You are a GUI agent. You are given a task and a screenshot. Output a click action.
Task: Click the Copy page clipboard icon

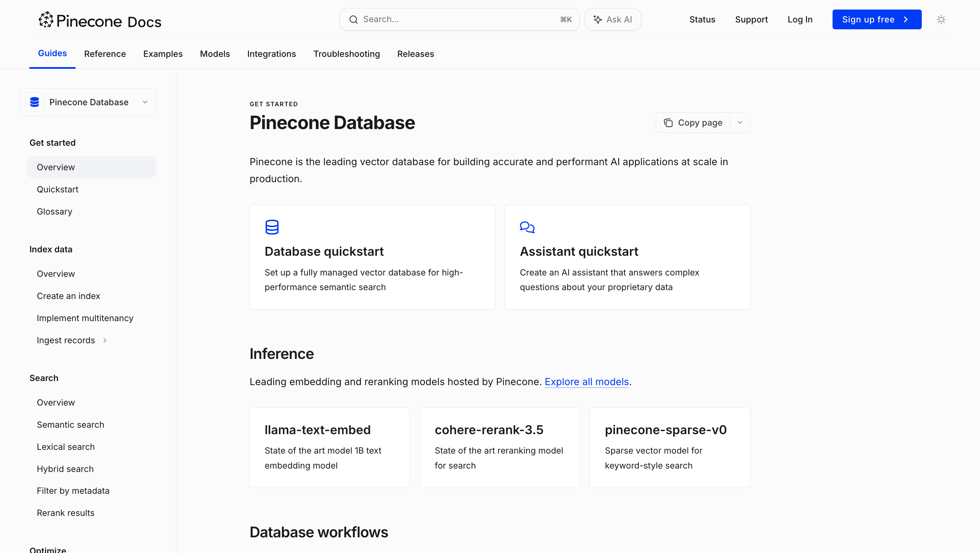668,123
